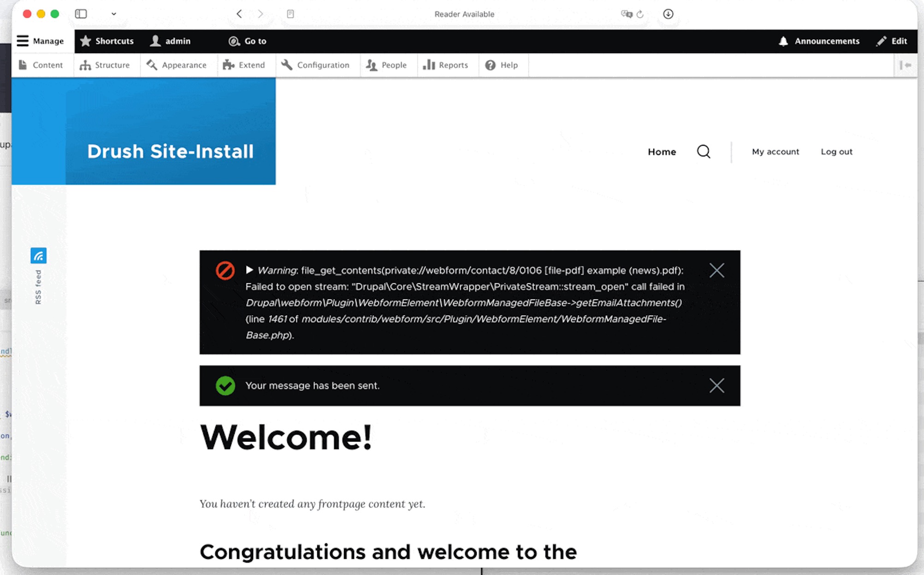Switch the toolbar to vertical orientation
Viewport: 924px width, 575px height.
pos(905,65)
